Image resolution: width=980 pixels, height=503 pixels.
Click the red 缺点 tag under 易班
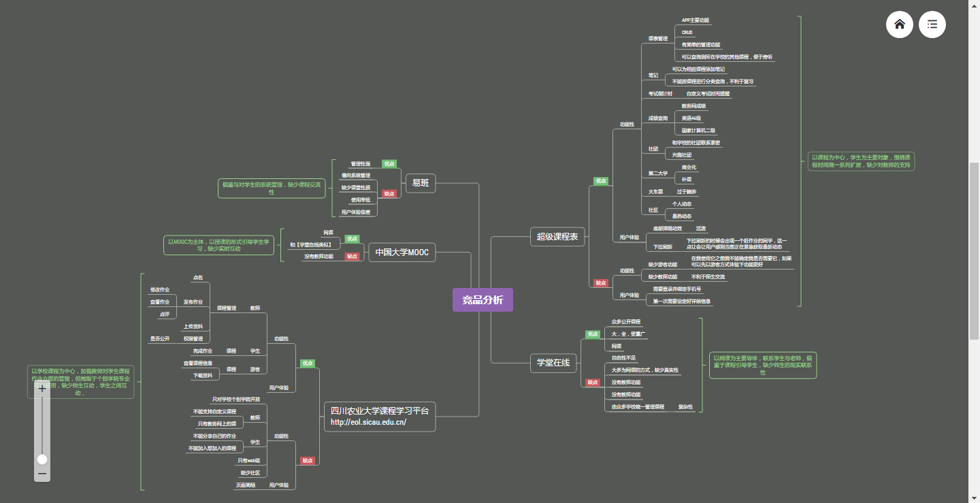pyautogui.click(x=389, y=193)
